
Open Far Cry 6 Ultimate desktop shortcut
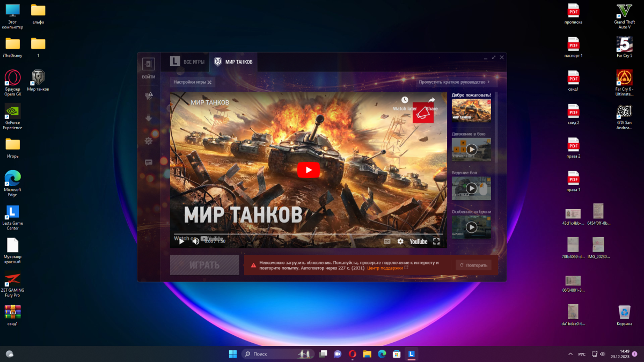click(624, 83)
